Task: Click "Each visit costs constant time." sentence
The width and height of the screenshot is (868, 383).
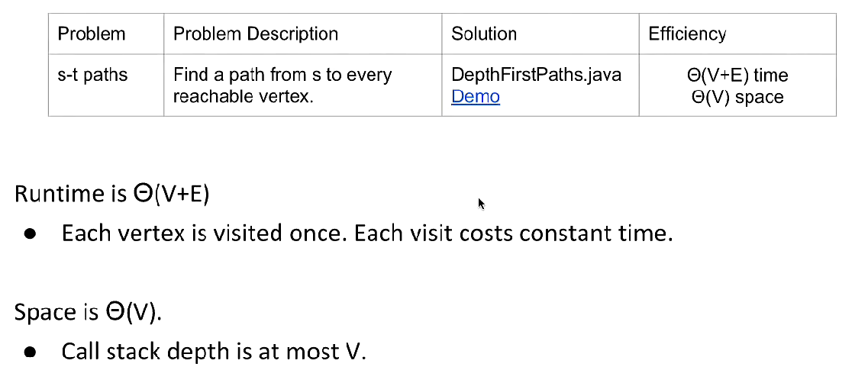Action: pyautogui.click(x=514, y=233)
